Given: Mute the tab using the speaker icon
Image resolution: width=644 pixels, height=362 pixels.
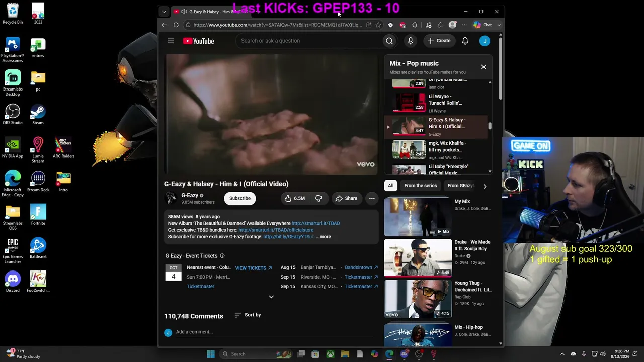Looking at the screenshot, I should (x=184, y=12).
